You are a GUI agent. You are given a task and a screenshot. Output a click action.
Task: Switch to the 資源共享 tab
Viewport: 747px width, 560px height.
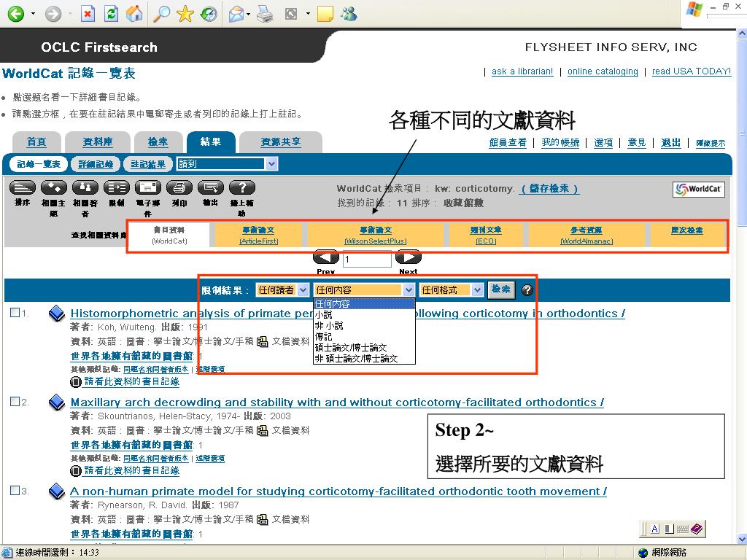point(281,142)
